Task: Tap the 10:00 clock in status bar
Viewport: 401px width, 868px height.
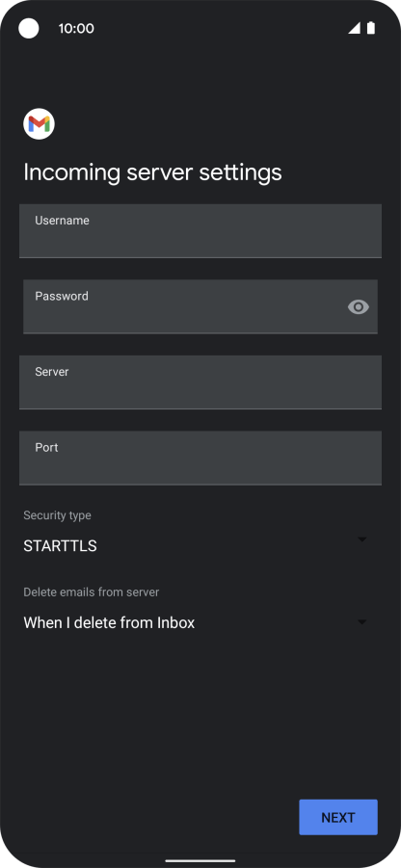Action: [x=76, y=29]
